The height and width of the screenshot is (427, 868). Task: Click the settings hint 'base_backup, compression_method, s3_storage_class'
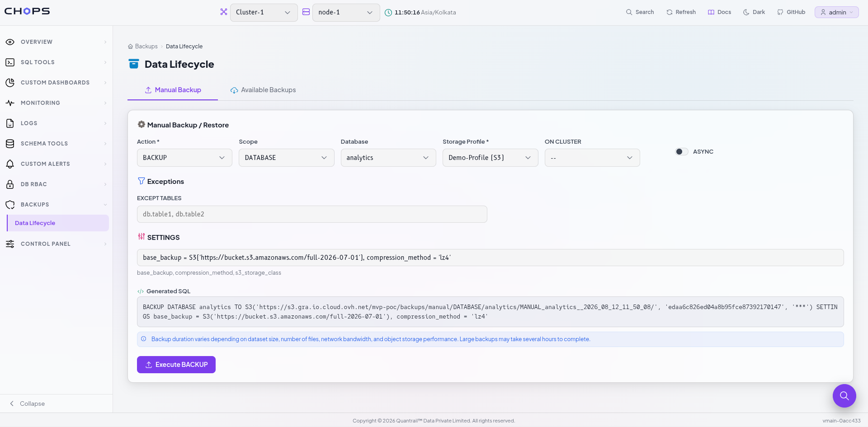209,273
